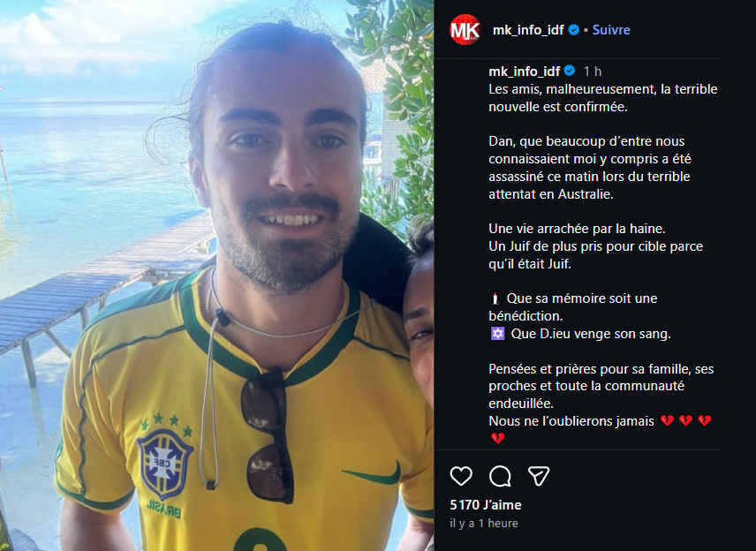Click the Star of David emoji
Viewport: 756px width, 551px height.
tap(497, 334)
